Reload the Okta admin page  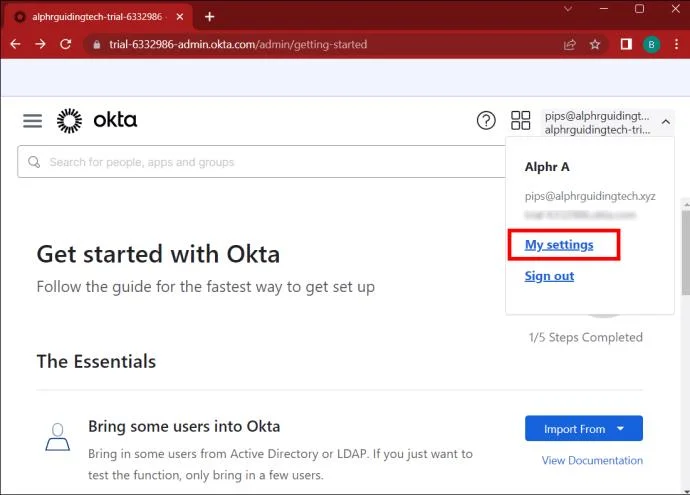pos(66,44)
